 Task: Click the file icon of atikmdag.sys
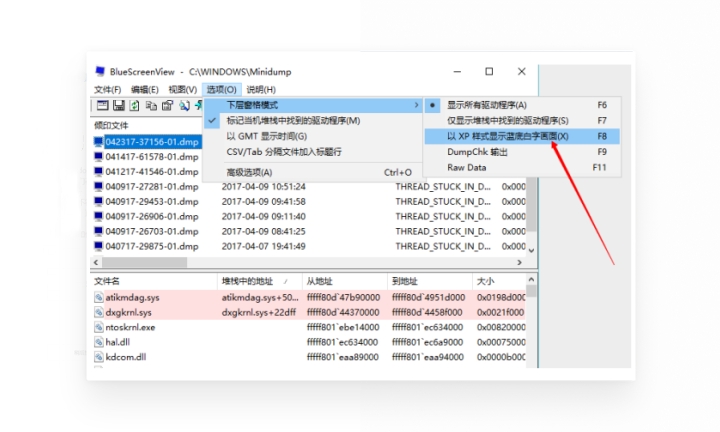pos(98,297)
